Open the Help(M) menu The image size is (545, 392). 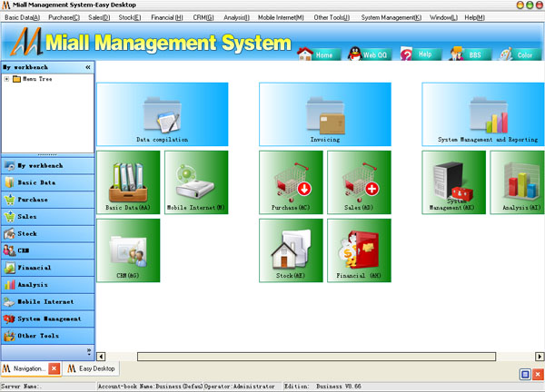click(x=474, y=18)
